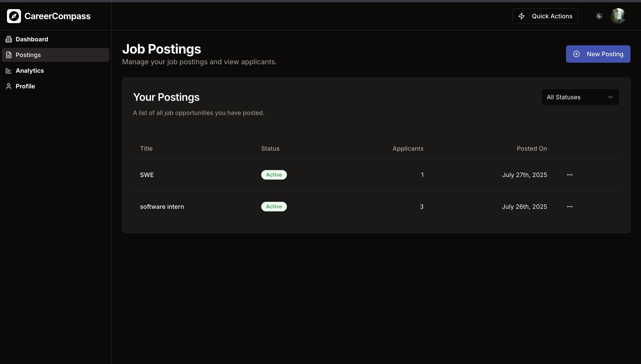Click the Dashboard building icon in sidebar
The width and height of the screenshot is (641, 364).
(9, 39)
